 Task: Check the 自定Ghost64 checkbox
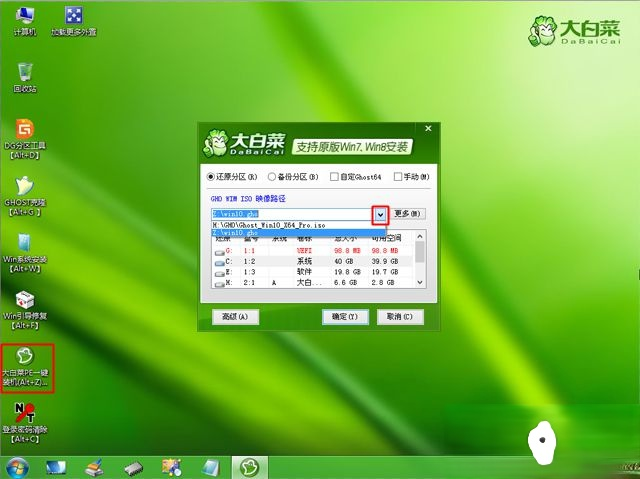pos(334,177)
